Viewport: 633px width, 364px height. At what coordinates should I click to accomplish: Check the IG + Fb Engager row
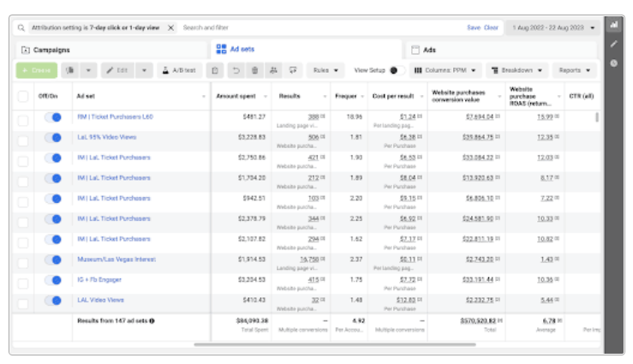coord(23,283)
